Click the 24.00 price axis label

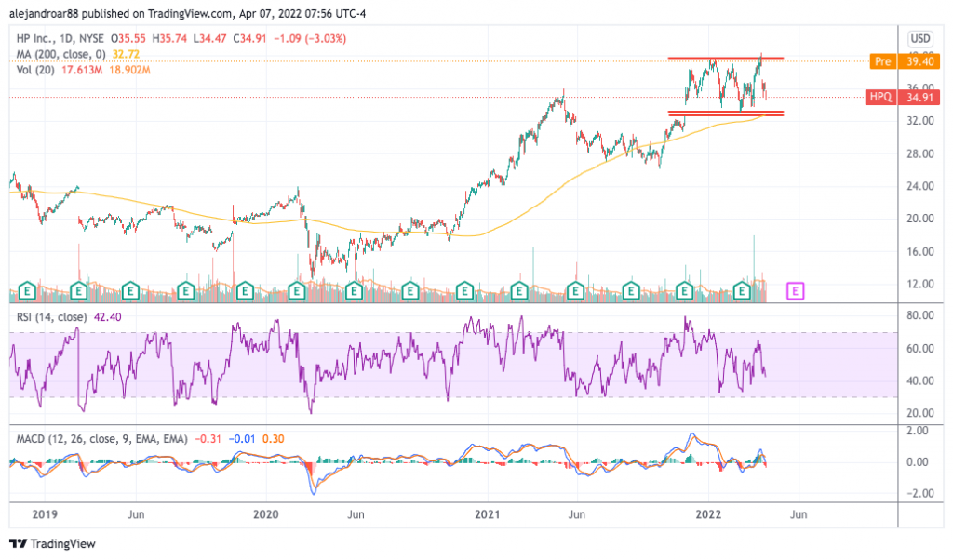[920, 186]
